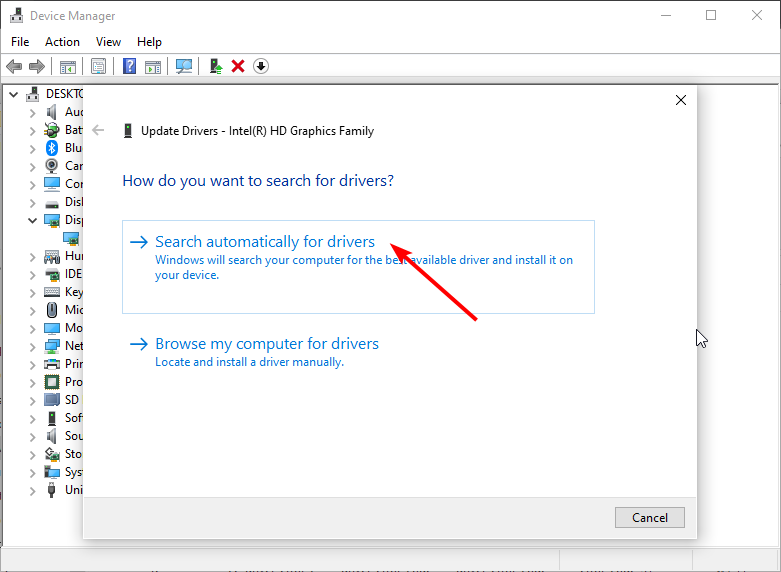Image resolution: width=781 pixels, height=572 pixels.
Task: Click the Audio speaker icon in device tree
Action: click(x=52, y=112)
